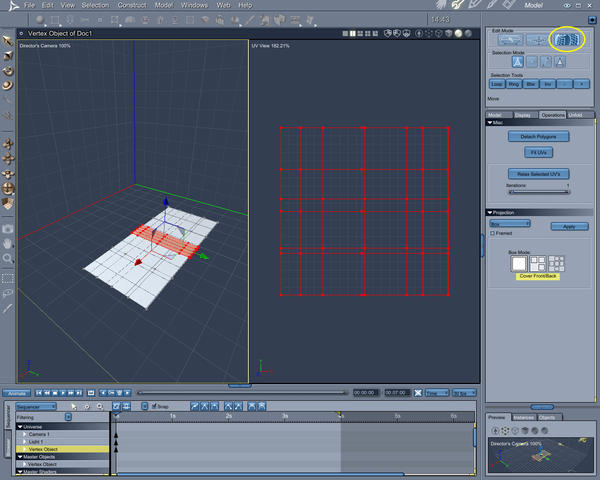
Task: Expand the Camera 1 tree item
Action: coord(24,434)
